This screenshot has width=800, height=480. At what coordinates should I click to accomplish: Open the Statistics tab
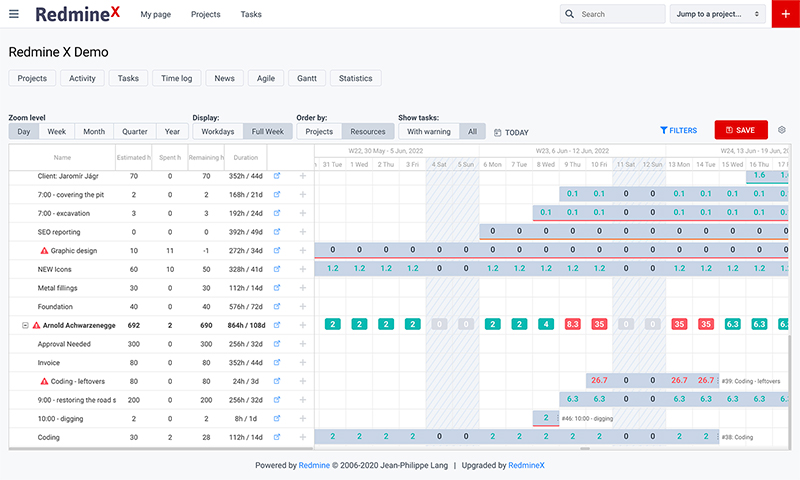(x=356, y=78)
